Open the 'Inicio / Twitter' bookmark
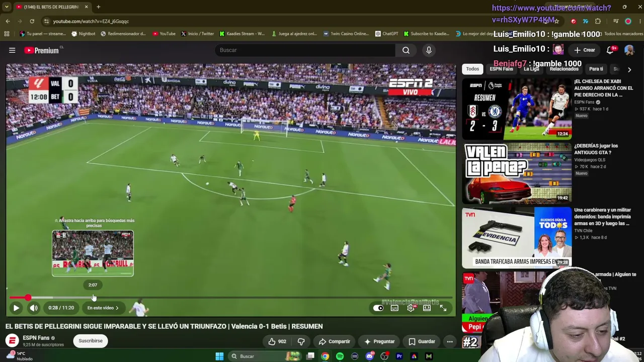 pyautogui.click(x=197, y=34)
